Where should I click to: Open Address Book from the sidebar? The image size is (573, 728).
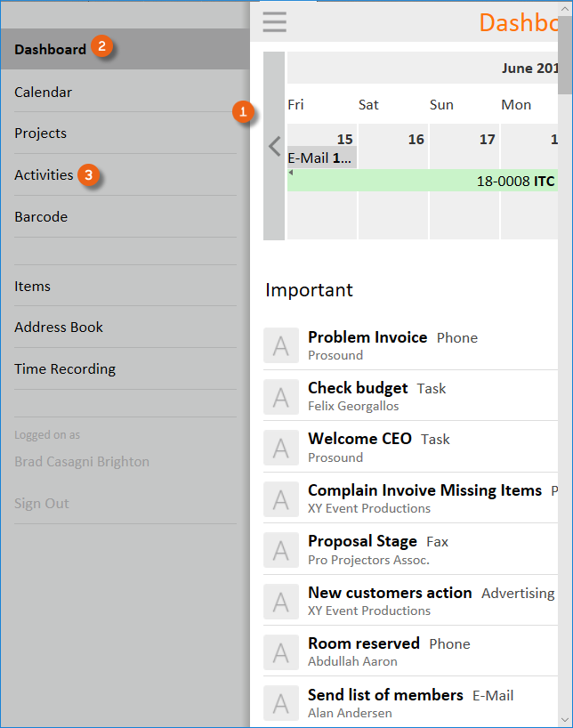coord(59,328)
